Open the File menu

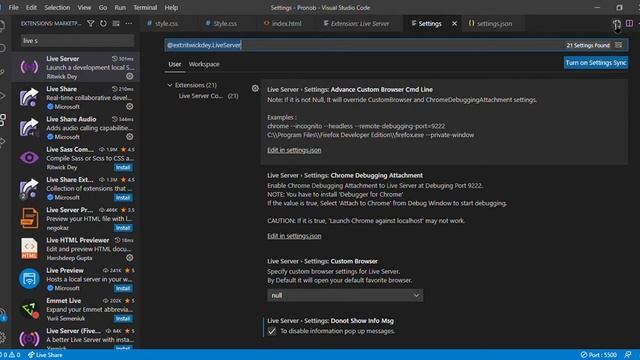[13, 7]
